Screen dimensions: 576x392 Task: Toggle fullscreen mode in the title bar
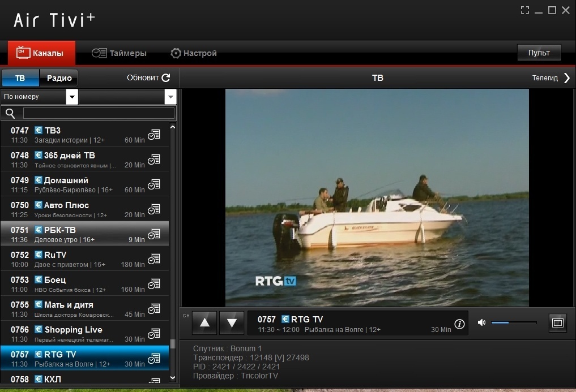point(525,10)
